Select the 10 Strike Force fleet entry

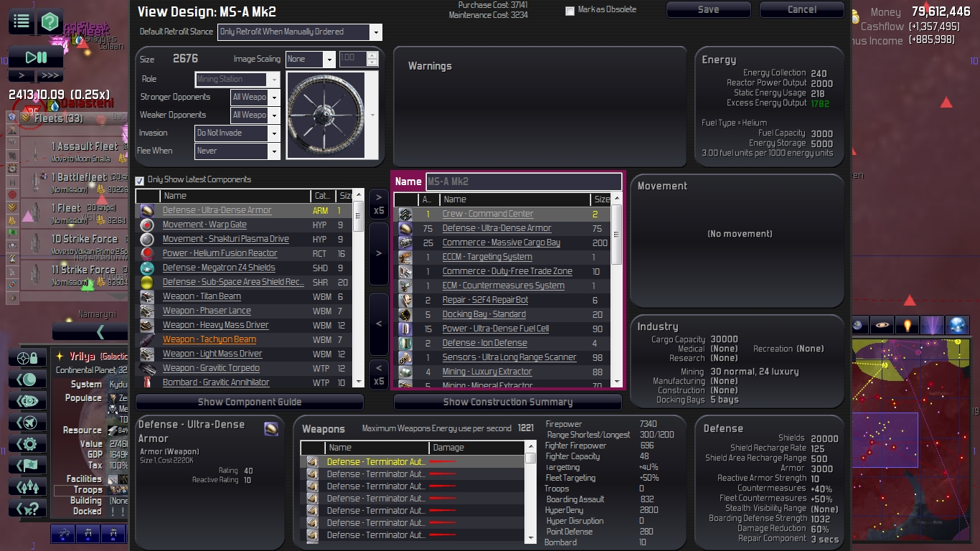coord(75,244)
